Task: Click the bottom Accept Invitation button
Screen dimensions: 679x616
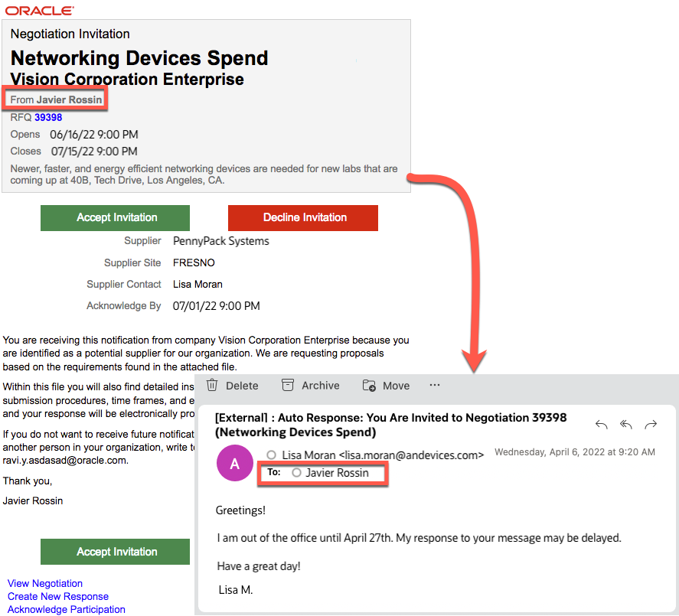Action: [115, 552]
